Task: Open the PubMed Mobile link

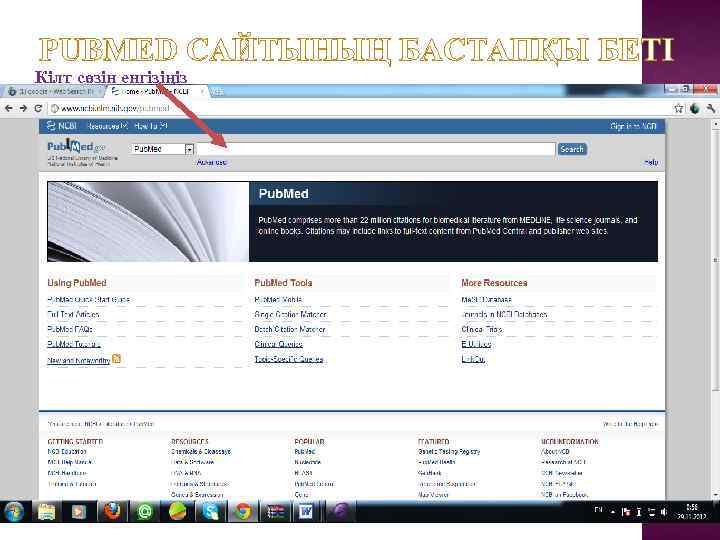Action: click(x=278, y=299)
